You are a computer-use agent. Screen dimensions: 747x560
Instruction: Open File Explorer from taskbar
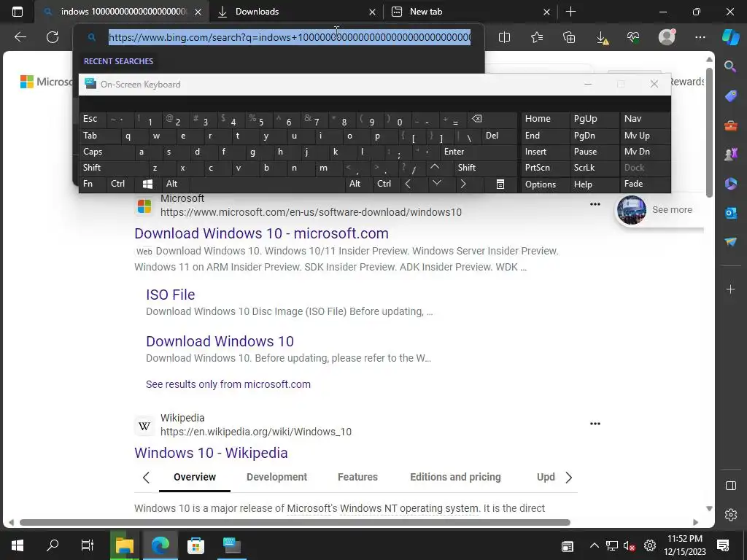(125, 545)
